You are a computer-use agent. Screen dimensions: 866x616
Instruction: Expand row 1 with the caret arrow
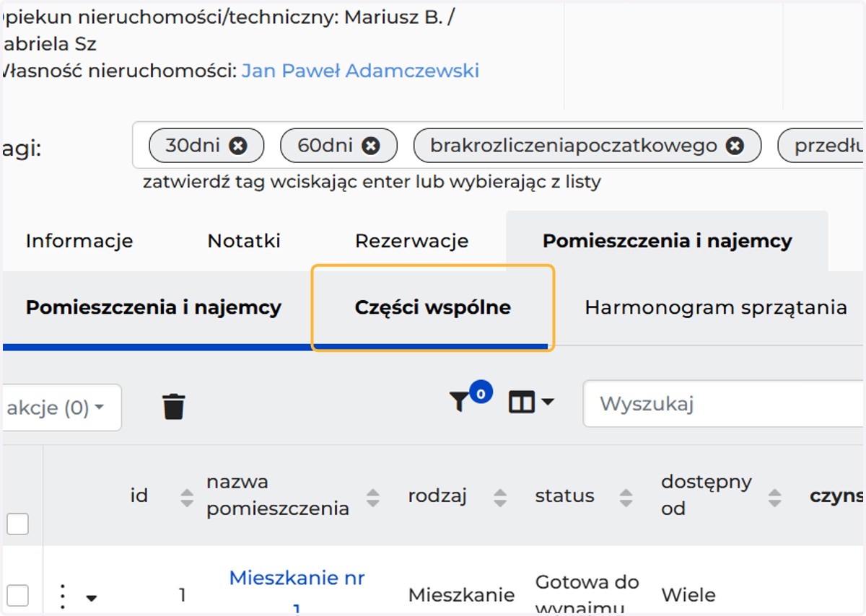click(x=92, y=598)
